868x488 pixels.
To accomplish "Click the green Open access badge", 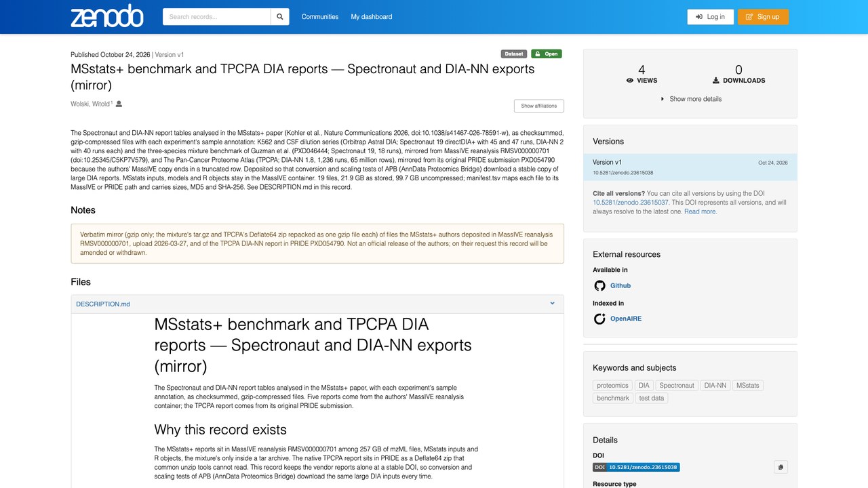I will tap(546, 54).
